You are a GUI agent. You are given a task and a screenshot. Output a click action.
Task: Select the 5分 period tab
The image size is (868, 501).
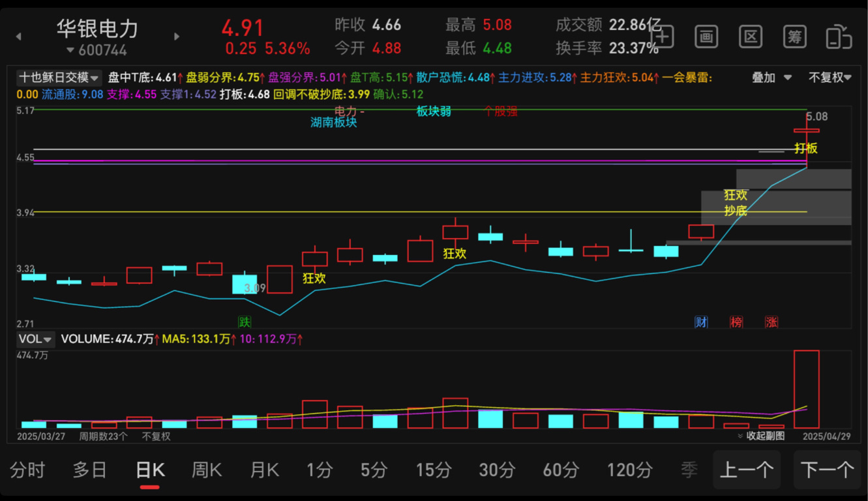pos(374,470)
